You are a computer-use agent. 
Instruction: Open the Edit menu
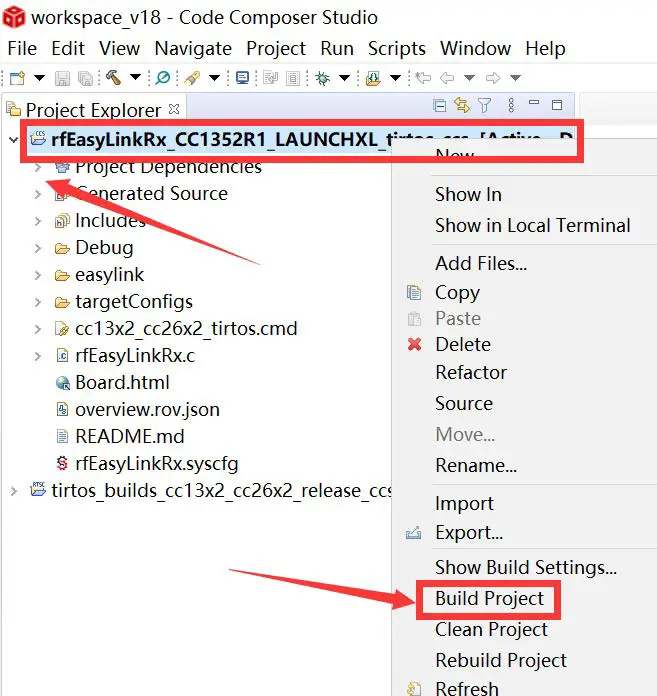pos(68,48)
